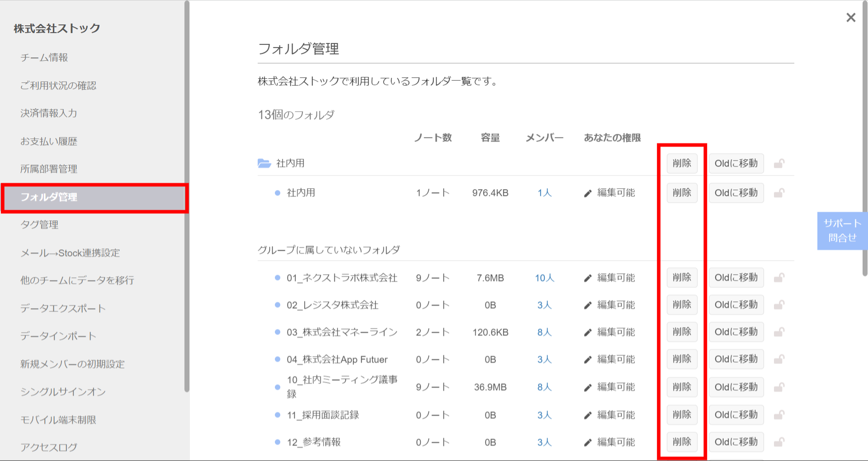Click the pencil edit icon for 01_ネクストラボ株式会社
The width and height of the screenshot is (868, 461).
(587, 277)
